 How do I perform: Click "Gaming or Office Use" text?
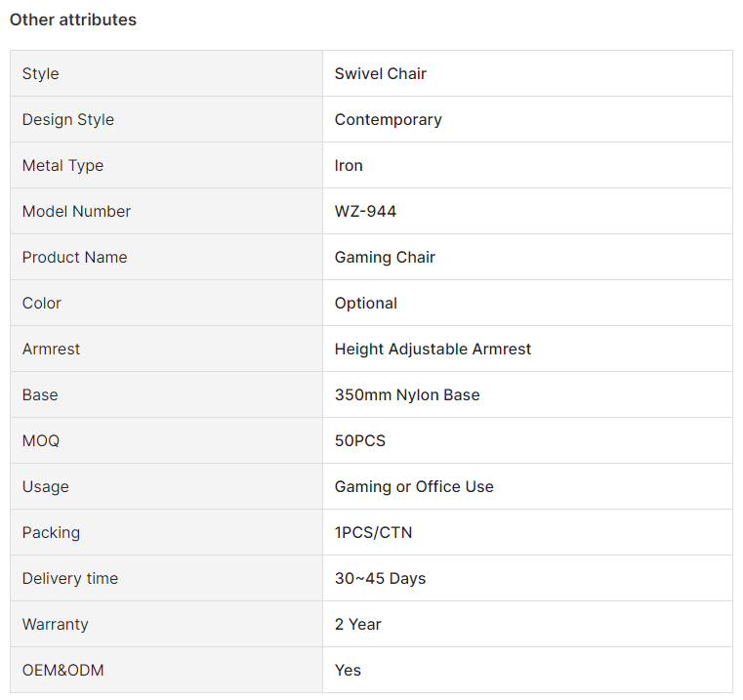[414, 487]
